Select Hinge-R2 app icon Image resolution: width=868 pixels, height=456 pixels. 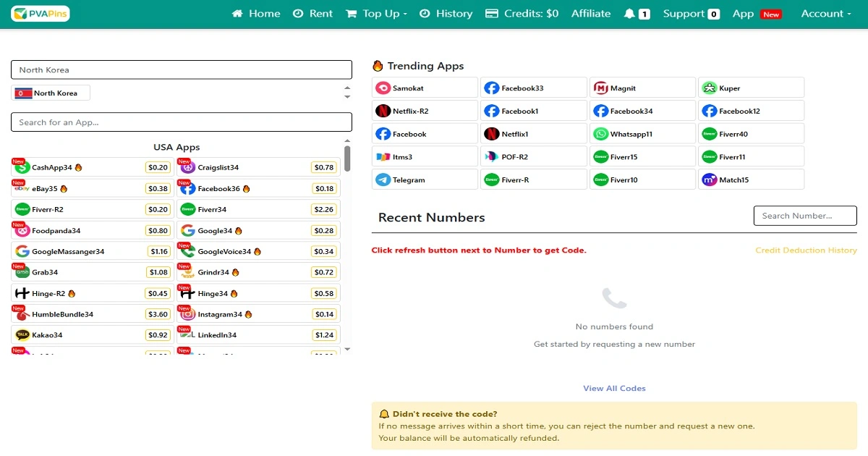(22, 293)
